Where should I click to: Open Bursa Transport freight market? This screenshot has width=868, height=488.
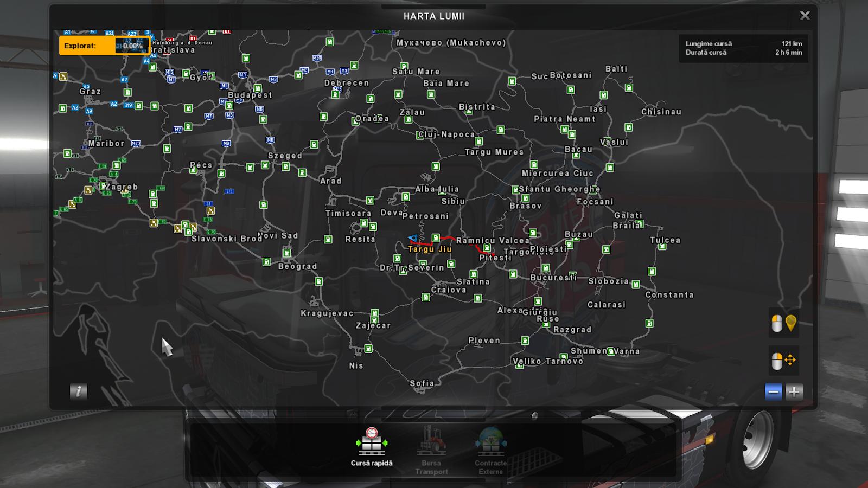(431, 450)
